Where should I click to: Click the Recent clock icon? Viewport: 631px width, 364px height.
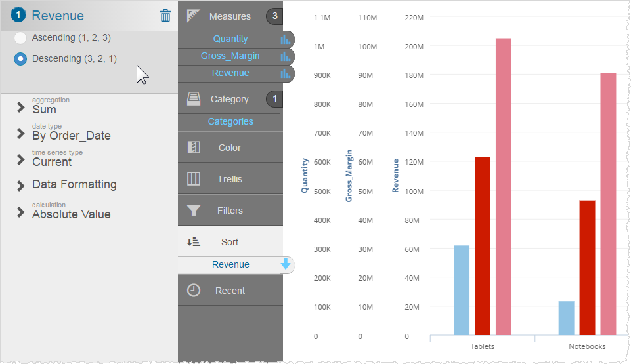[194, 291]
